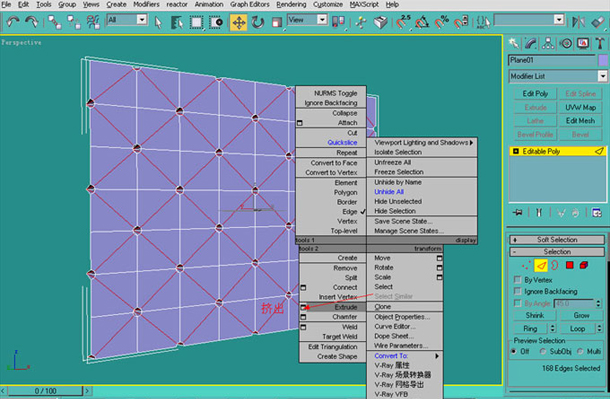
Task: Select Border sub-object level icon
Action: click(x=555, y=266)
